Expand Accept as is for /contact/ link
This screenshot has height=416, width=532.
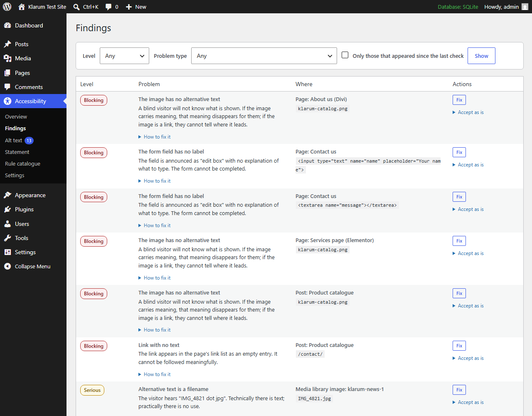(x=468, y=358)
